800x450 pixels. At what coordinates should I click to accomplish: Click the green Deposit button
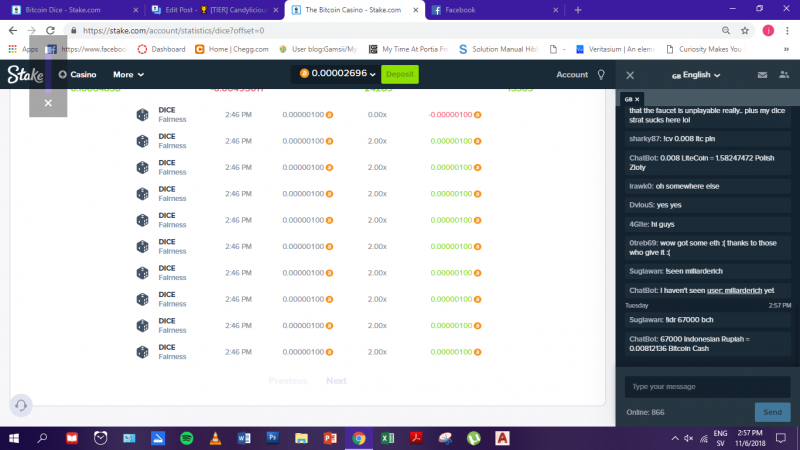click(399, 74)
